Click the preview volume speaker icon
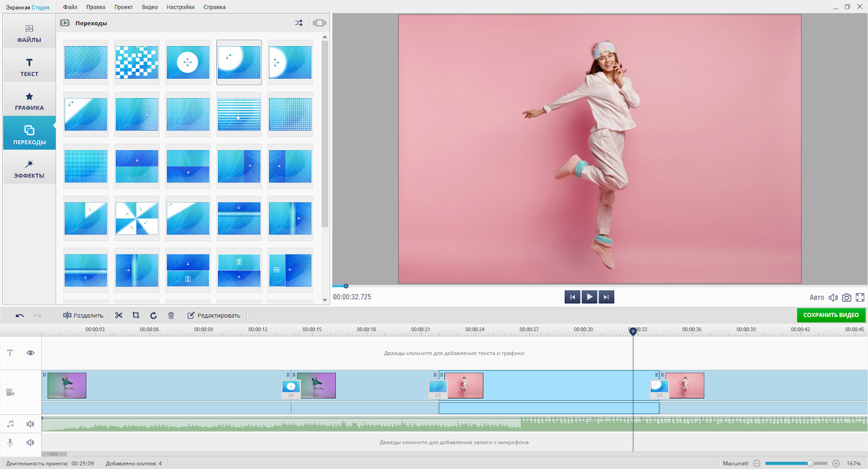 coord(833,297)
